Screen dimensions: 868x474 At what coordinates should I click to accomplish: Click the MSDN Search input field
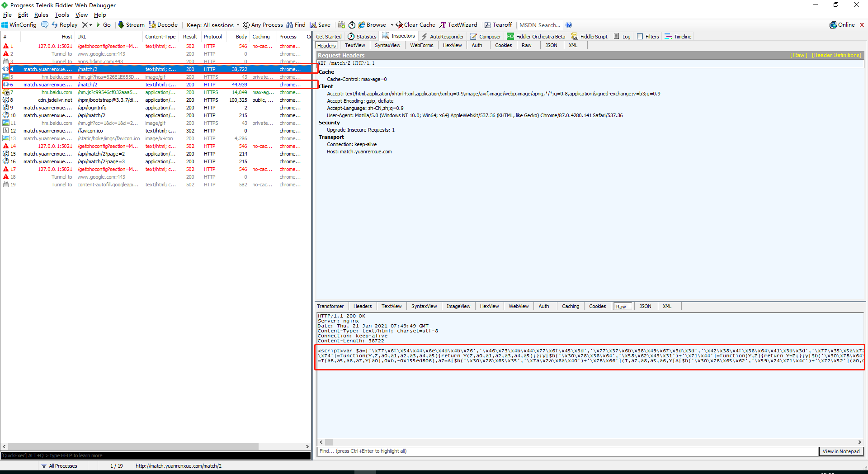tap(540, 25)
